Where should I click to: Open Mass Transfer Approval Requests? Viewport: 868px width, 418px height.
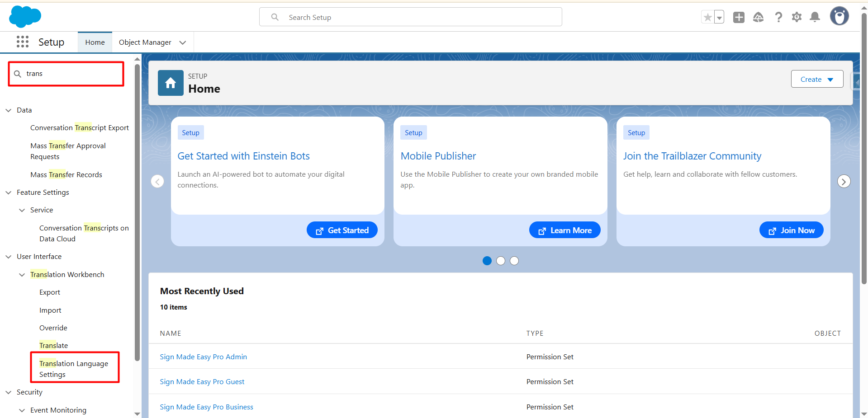(x=68, y=151)
